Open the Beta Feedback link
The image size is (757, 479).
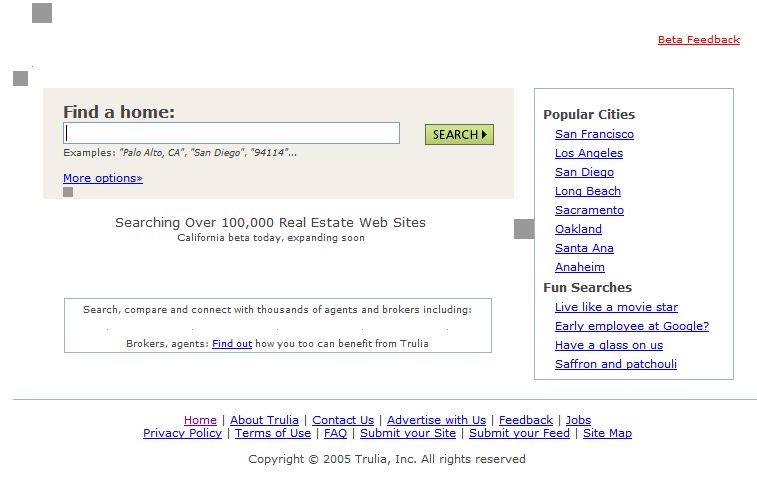(699, 40)
